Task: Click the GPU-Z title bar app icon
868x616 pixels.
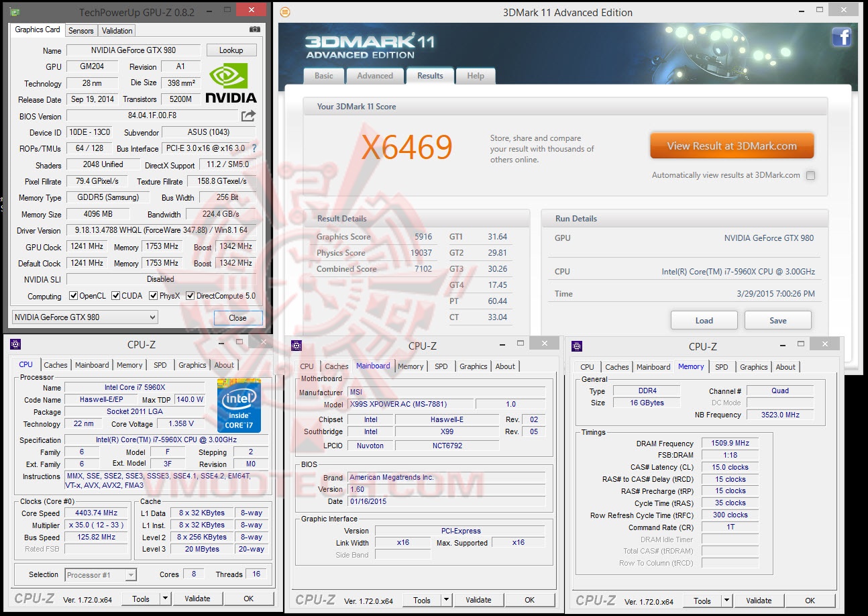Action: 15,11
